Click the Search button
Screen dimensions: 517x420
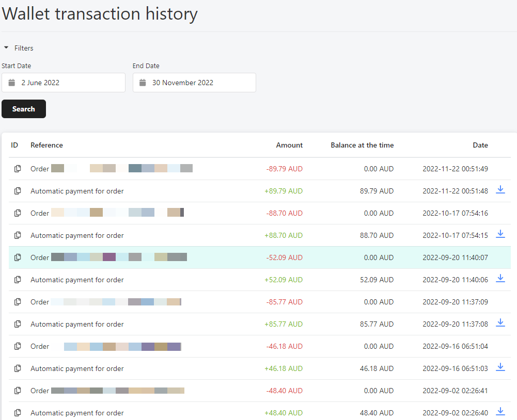point(24,109)
